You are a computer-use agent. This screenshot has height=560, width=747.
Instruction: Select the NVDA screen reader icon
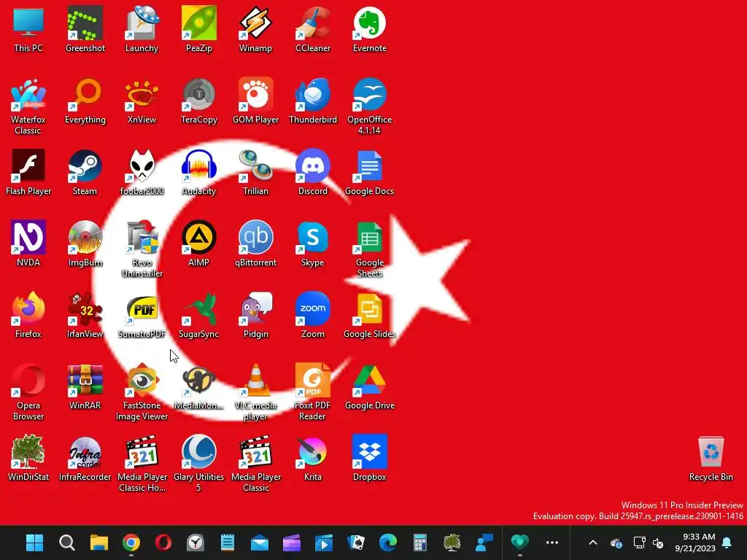coord(28,244)
